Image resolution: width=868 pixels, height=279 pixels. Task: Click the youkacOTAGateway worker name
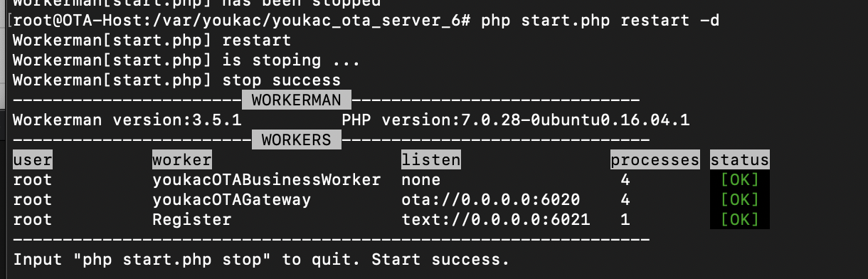(x=232, y=200)
